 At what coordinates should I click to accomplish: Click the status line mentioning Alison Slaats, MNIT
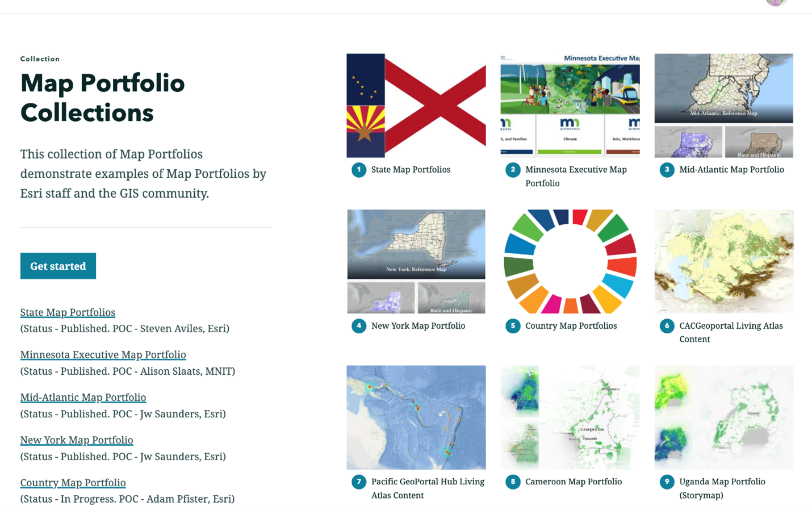(x=128, y=371)
